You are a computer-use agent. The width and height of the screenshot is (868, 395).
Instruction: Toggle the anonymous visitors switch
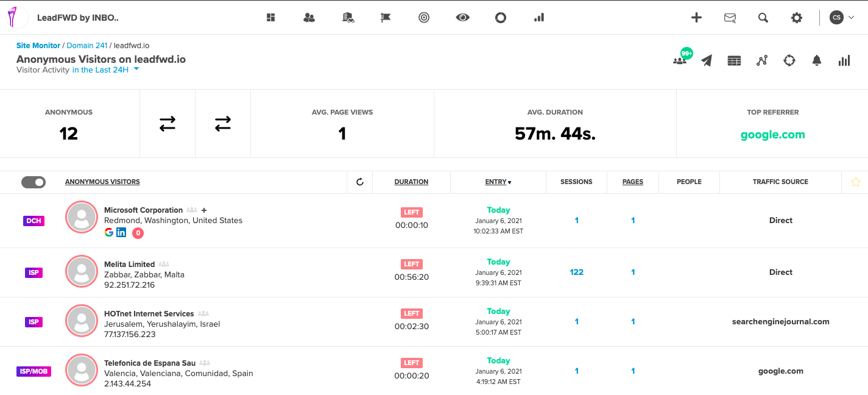pos(34,182)
